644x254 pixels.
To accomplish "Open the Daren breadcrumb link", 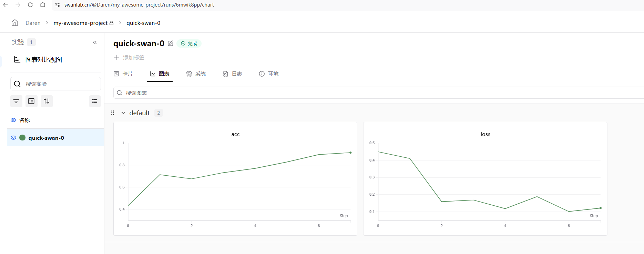I will 33,23.
